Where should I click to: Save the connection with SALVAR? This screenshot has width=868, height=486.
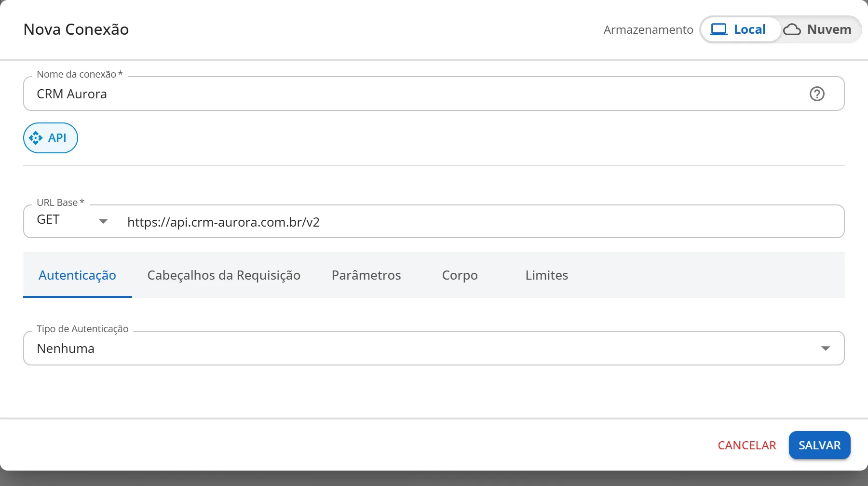819,445
